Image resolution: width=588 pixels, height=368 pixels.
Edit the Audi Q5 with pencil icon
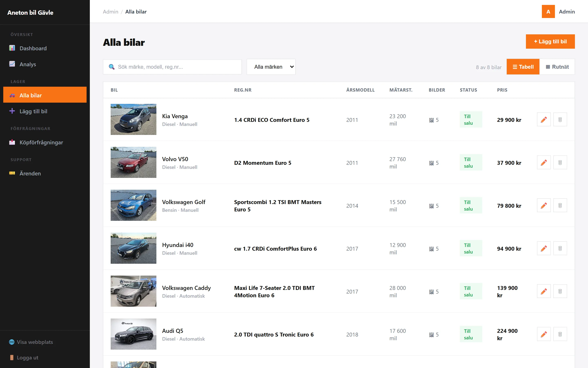[x=543, y=334]
